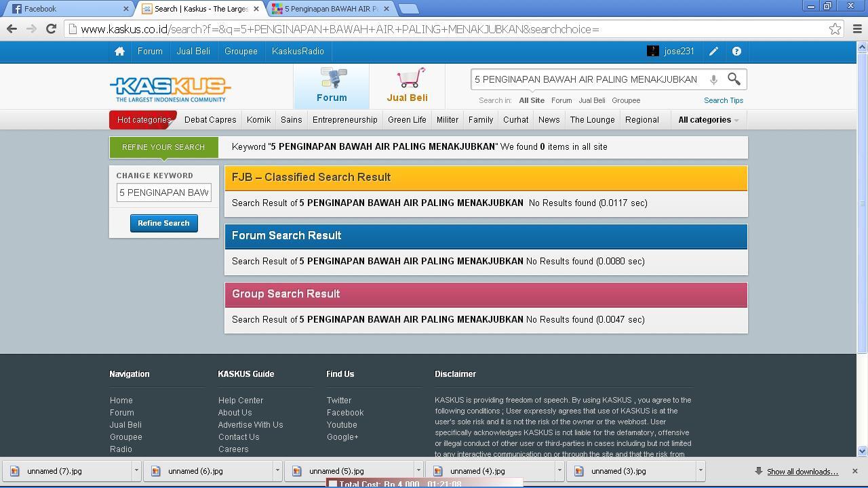
Task: Open Hot categories
Action: tap(144, 120)
